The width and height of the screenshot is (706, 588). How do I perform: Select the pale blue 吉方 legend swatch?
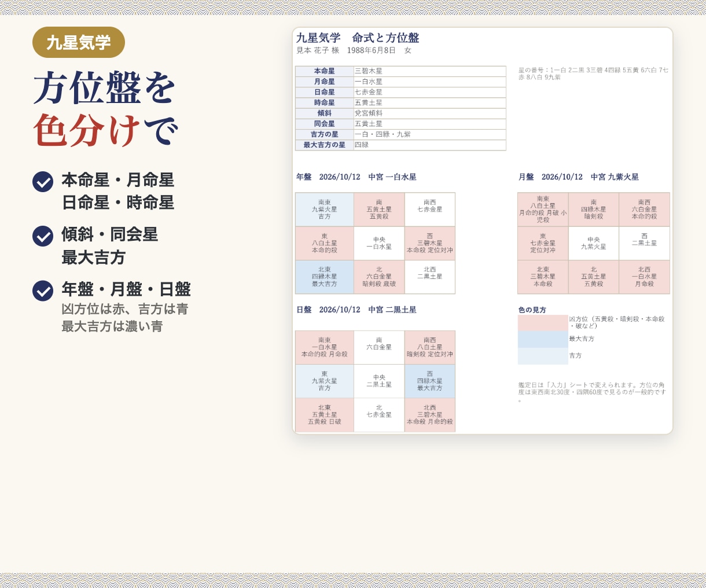[x=543, y=356]
